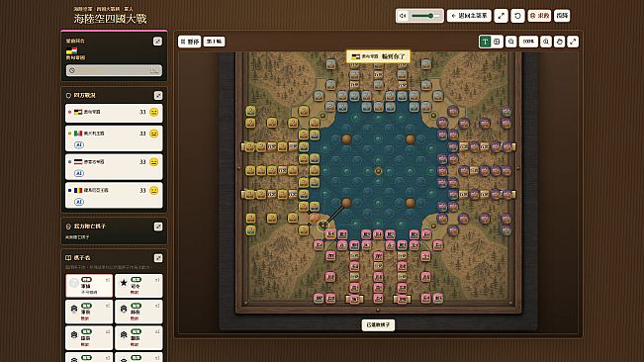
Task: Activate the hand pan tool
Action: pyautogui.click(x=559, y=42)
